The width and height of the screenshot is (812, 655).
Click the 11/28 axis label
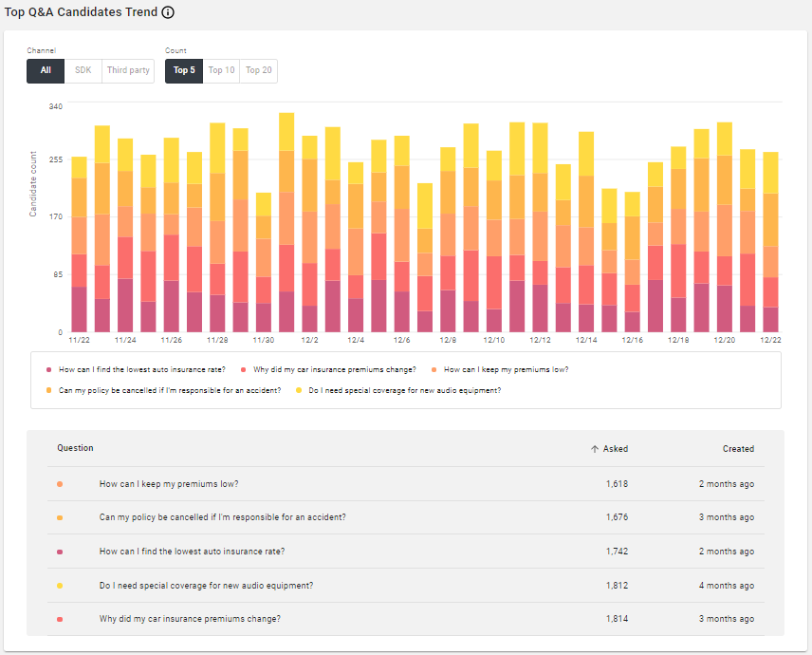point(217,340)
